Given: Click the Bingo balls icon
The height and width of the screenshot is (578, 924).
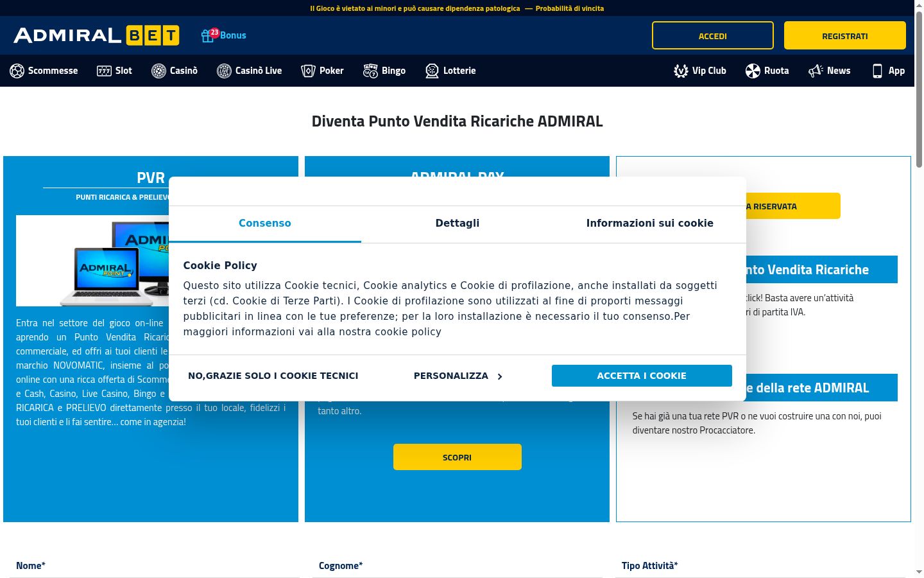Looking at the screenshot, I should click(x=370, y=71).
